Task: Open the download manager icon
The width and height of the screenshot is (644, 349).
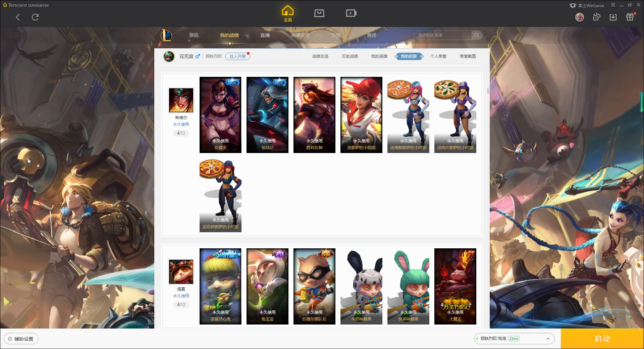Action: (x=613, y=17)
